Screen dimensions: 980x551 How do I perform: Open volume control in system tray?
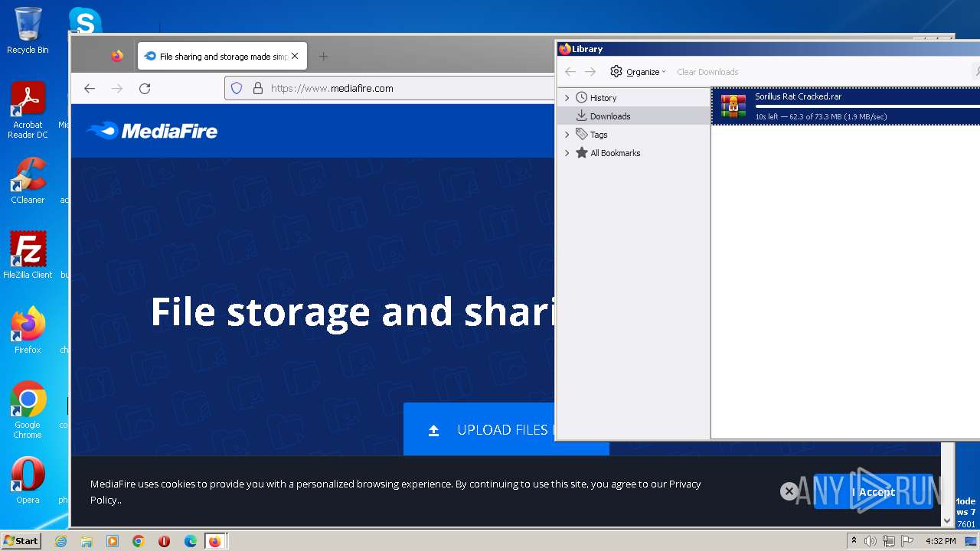click(871, 541)
